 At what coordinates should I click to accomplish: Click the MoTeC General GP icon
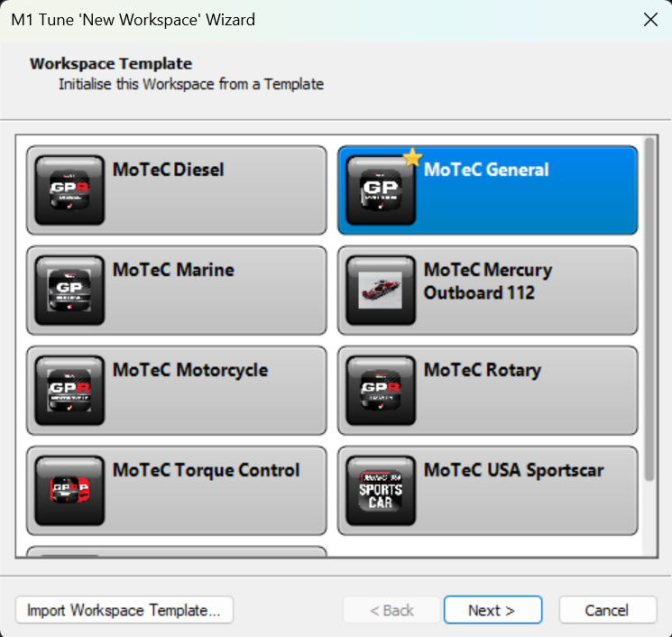tap(381, 190)
